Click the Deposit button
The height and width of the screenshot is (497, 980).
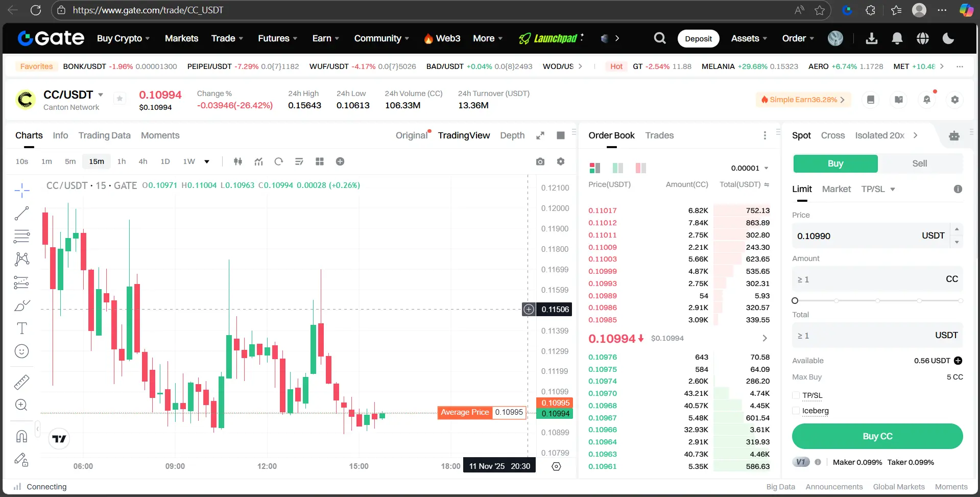tap(698, 39)
